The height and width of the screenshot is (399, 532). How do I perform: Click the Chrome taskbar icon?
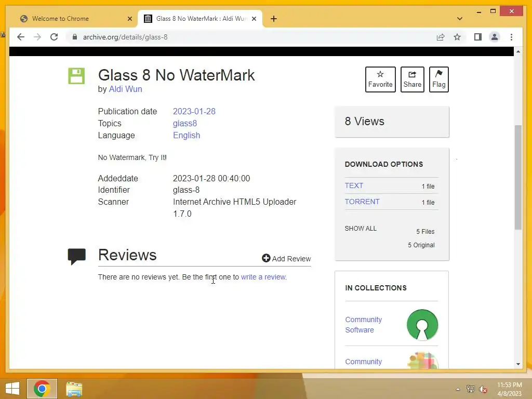click(x=42, y=389)
